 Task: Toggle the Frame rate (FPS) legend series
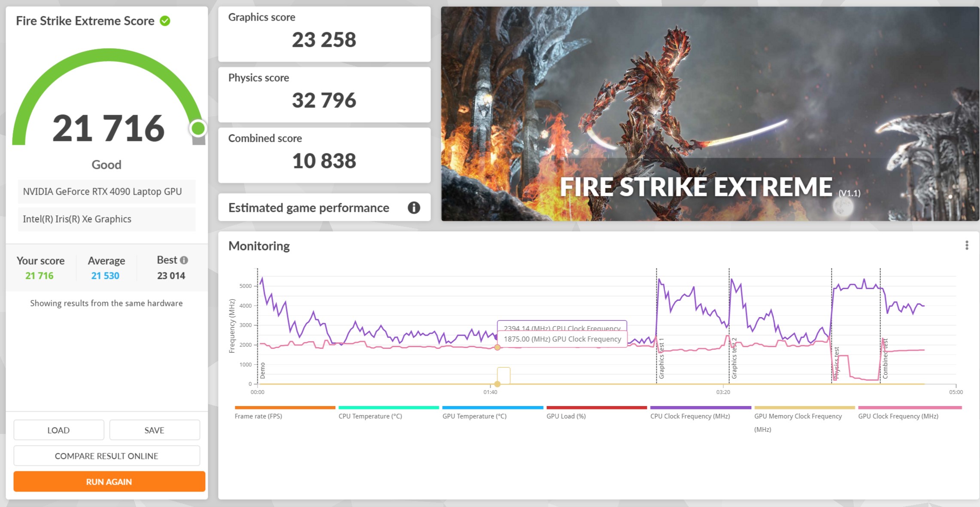258,416
